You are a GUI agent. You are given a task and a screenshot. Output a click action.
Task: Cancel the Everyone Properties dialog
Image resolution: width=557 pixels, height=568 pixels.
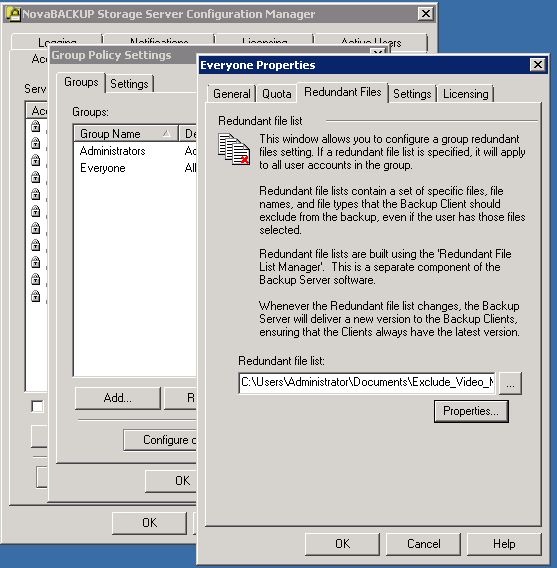click(423, 544)
